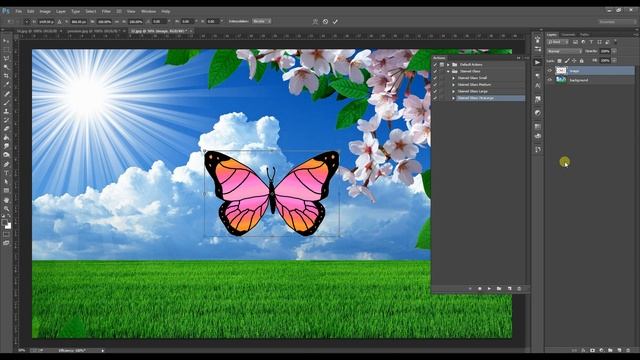Commit the transform with the checkmark icon
Screen dimensions: 640x360
click(335, 22)
